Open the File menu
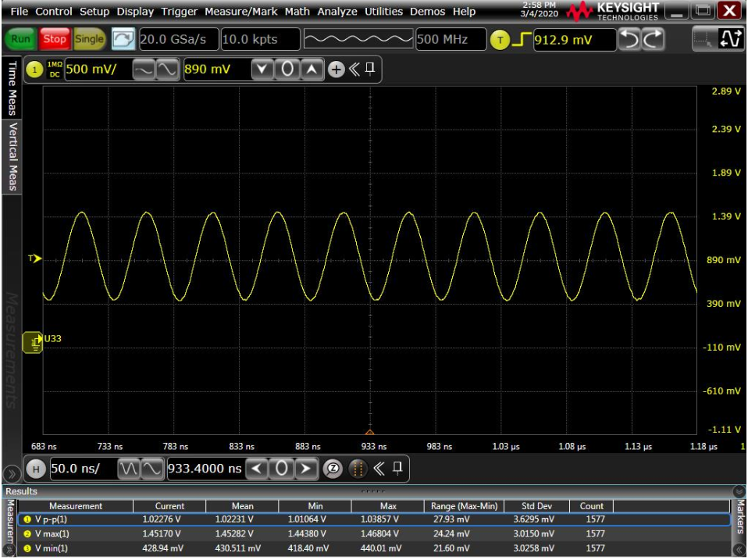748x560 pixels. [19, 12]
